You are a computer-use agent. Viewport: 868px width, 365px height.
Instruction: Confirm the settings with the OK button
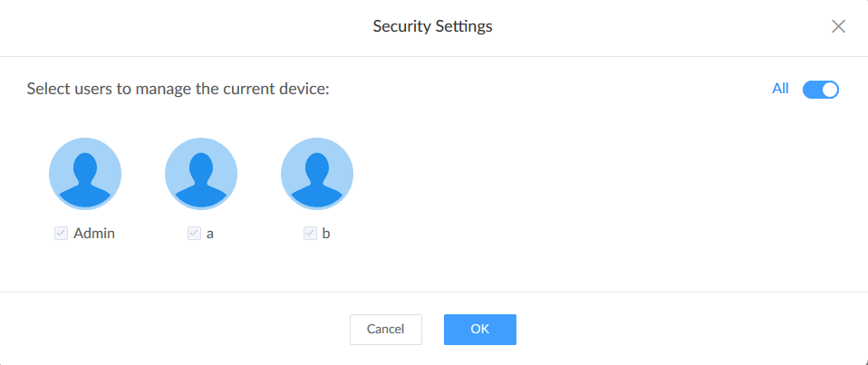[x=479, y=330]
